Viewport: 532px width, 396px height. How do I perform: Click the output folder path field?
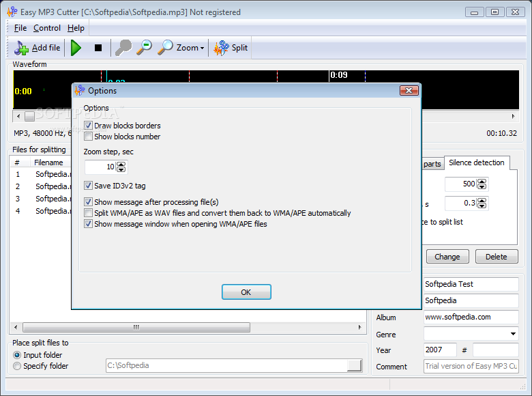point(226,365)
